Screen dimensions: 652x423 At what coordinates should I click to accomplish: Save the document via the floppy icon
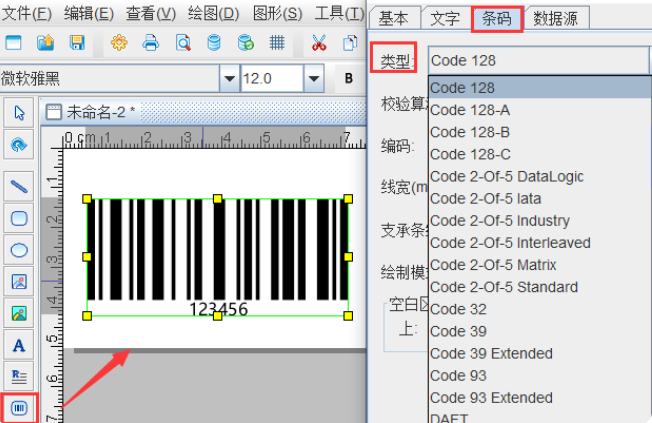pyautogui.click(x=77, y=42)
